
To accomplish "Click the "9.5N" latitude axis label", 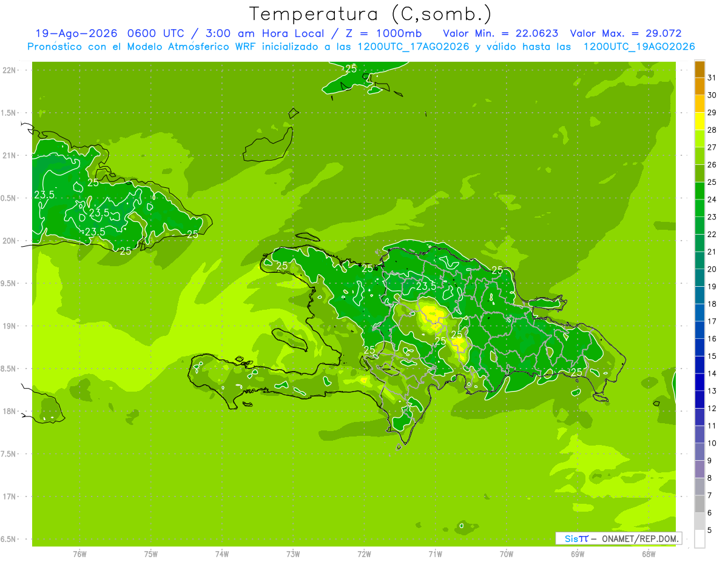I will click(8, 284).
